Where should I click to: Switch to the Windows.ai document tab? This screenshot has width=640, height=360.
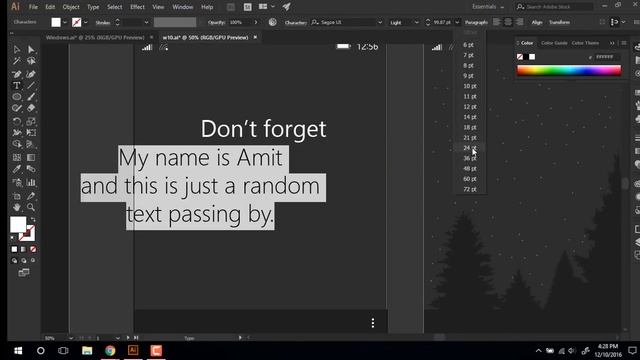pyautogui.click(x=95, y=37)
